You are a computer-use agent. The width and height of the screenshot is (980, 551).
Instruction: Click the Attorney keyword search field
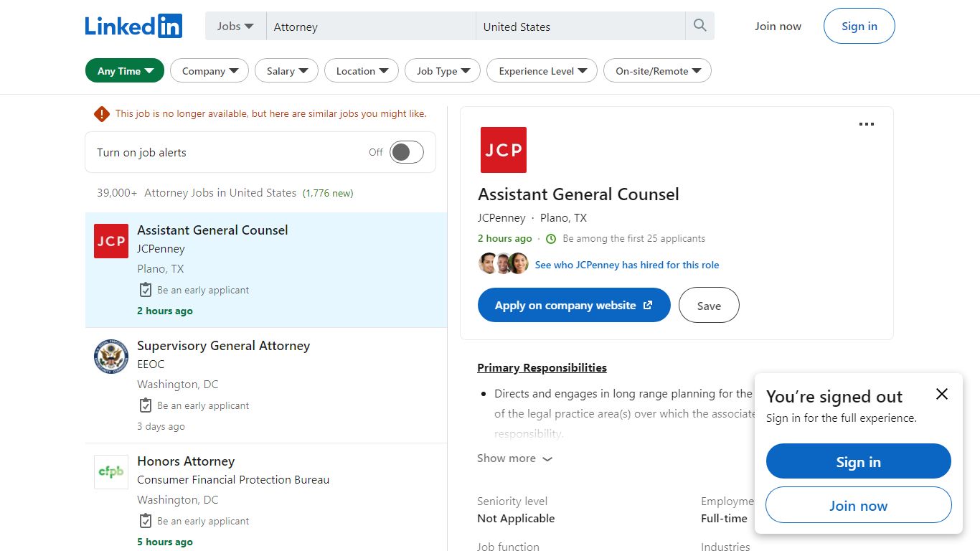(x=371, y=27)
